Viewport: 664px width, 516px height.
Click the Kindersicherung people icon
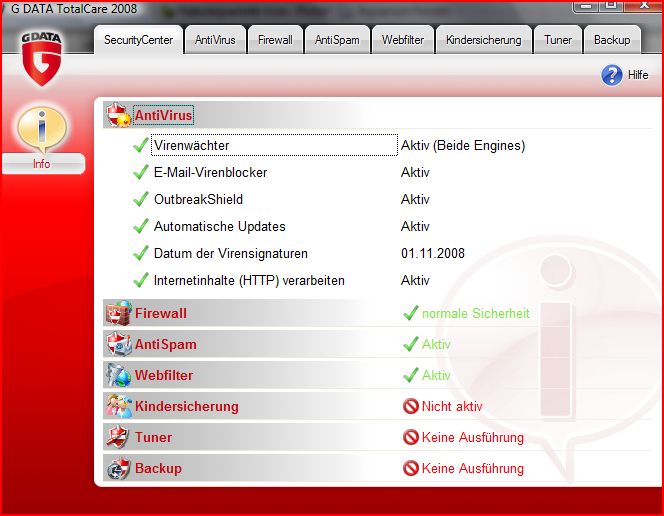118,406
